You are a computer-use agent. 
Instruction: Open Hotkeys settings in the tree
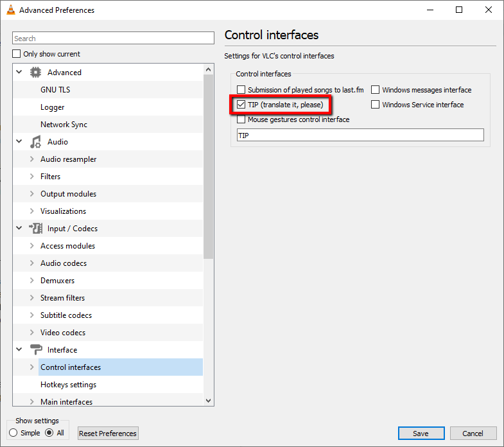point(68,385)
